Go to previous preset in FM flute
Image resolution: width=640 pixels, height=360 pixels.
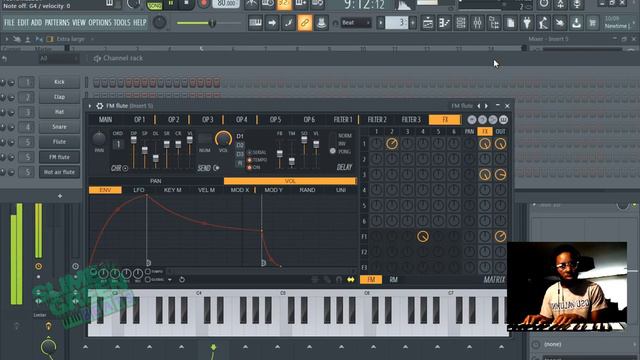click(x=479, y=106)
